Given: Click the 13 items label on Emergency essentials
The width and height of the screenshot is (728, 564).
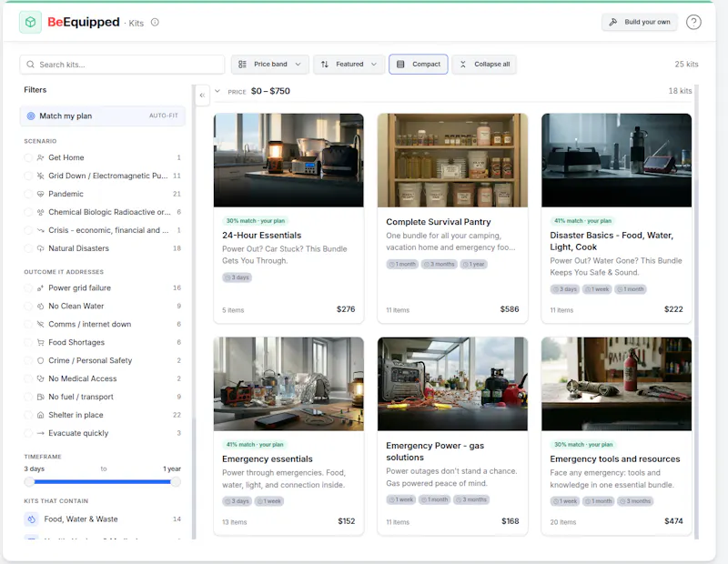Looking at the screenshot, I should (235, 522).
